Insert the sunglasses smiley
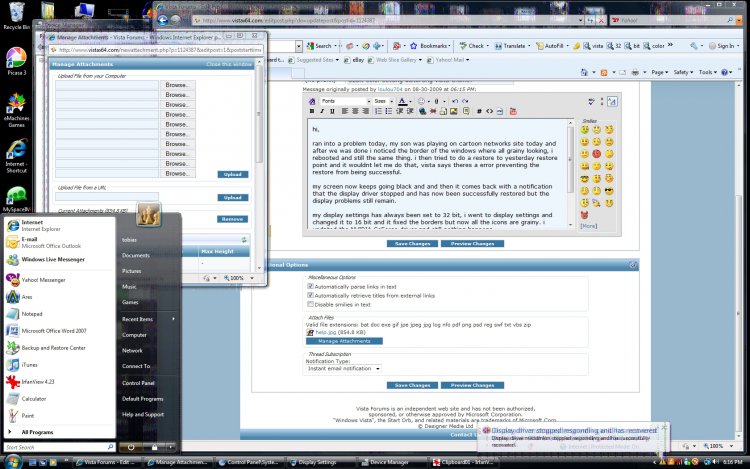Screen dimensions: 750x469 tap(609, 191)
